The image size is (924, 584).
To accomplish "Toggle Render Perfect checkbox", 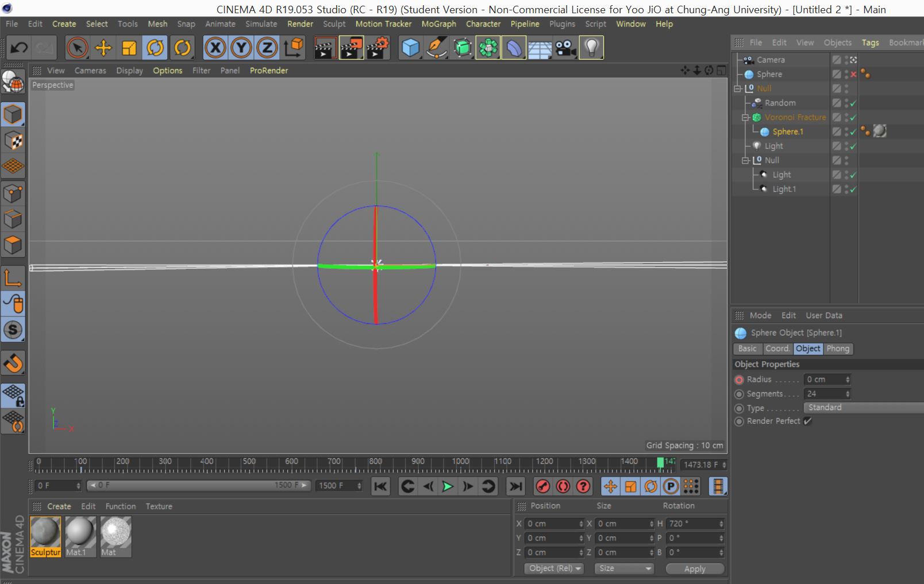I will click(807, 421).
